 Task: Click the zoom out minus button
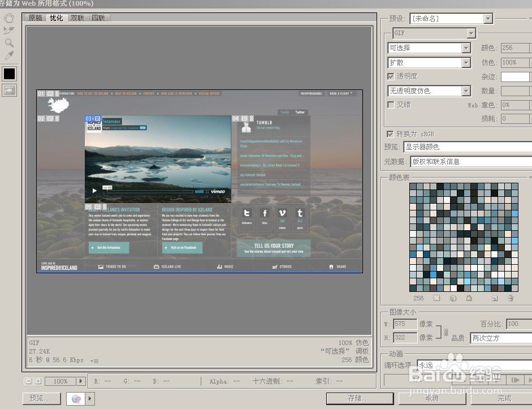click(28, 381)
